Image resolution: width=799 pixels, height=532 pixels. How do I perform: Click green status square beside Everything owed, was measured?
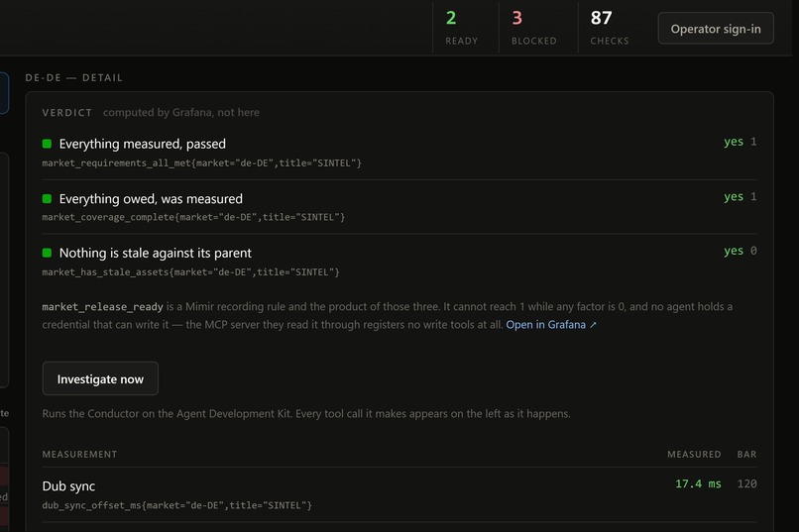(x=47, y=198)
